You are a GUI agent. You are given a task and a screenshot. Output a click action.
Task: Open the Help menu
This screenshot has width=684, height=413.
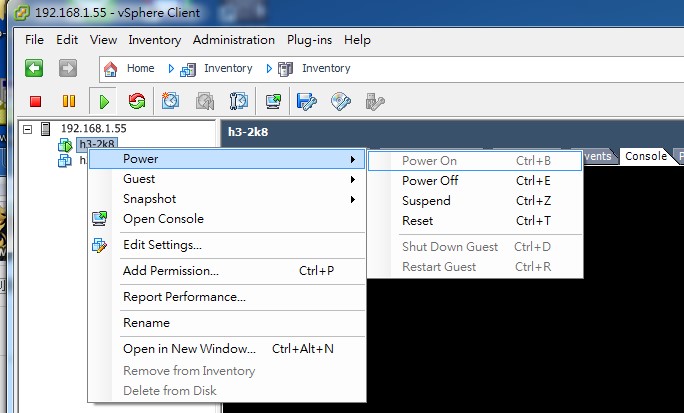pyautogui.click(x=357, y=40)
